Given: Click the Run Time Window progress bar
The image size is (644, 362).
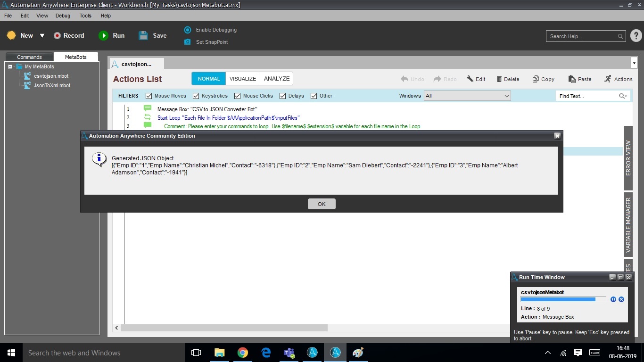Looking at the screenshot, I should [563, 299].
